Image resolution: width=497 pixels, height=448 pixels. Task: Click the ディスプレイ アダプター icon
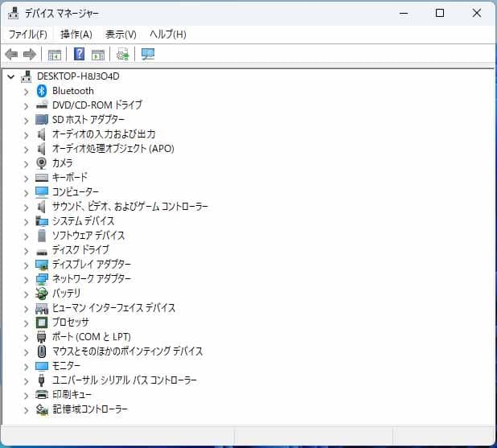[42, 265]
